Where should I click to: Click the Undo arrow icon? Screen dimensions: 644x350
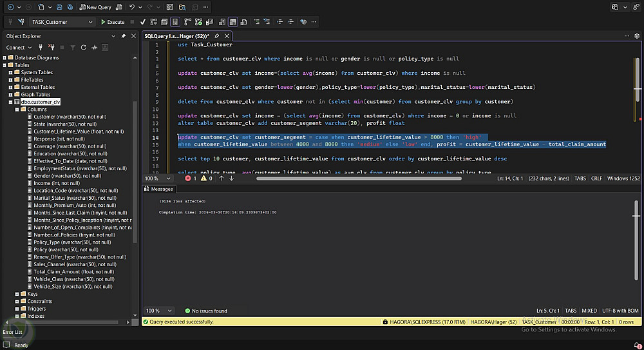(131, 7)
